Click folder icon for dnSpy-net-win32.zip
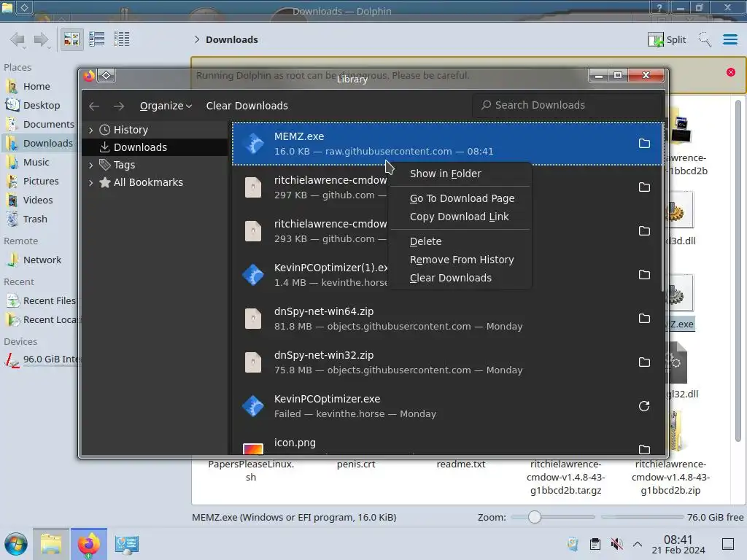Screen dimensions: 747x560 click(644, 362)
